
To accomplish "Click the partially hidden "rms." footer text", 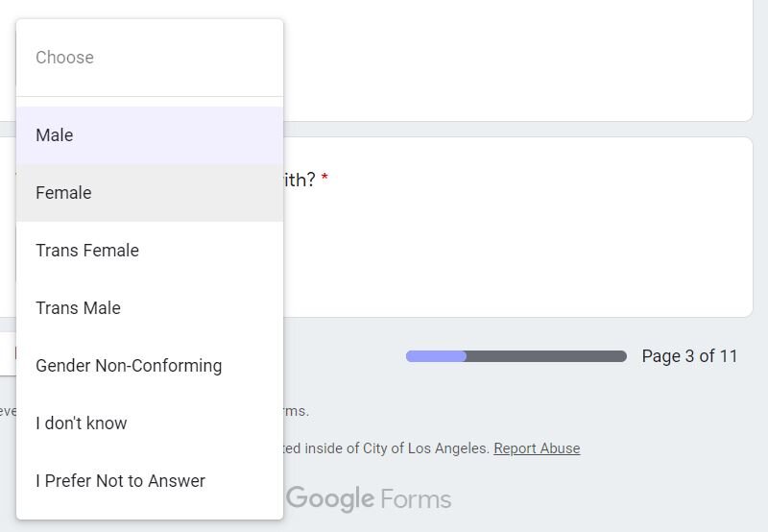I will (297, 411).
